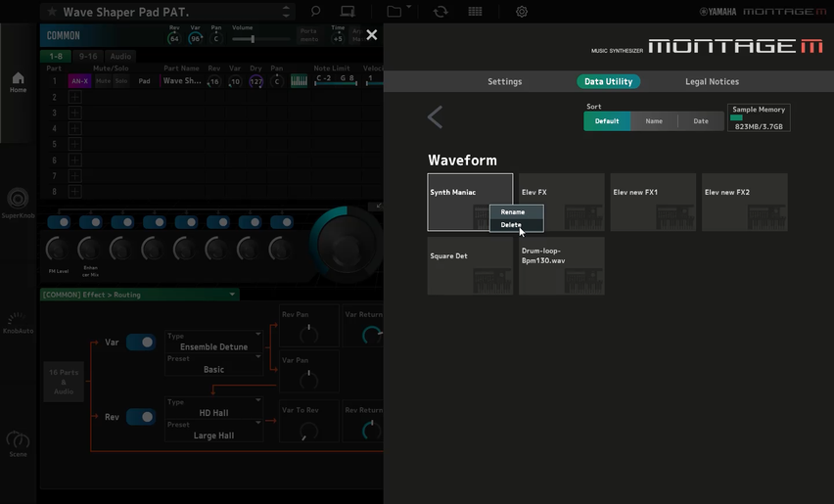Choose Delete from the context menu
Screen dimensions: 834x504
coord(511,225)
